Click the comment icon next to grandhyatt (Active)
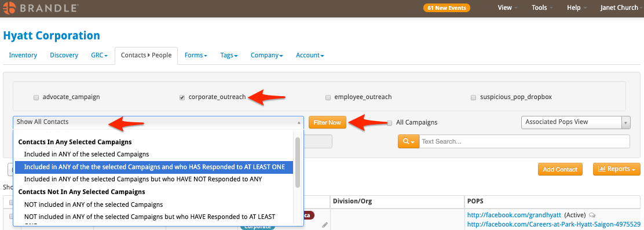This screenshot has width=644, height=230. pos(592,215)
